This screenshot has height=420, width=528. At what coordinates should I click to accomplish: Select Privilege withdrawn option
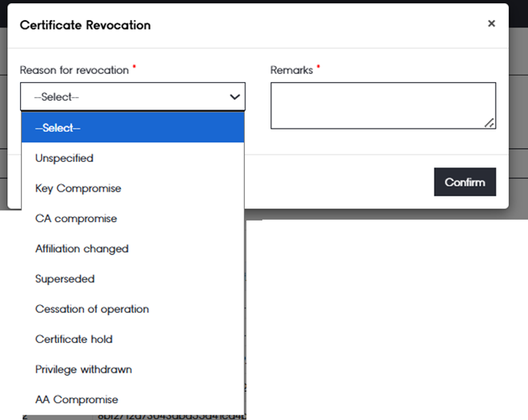83,369
